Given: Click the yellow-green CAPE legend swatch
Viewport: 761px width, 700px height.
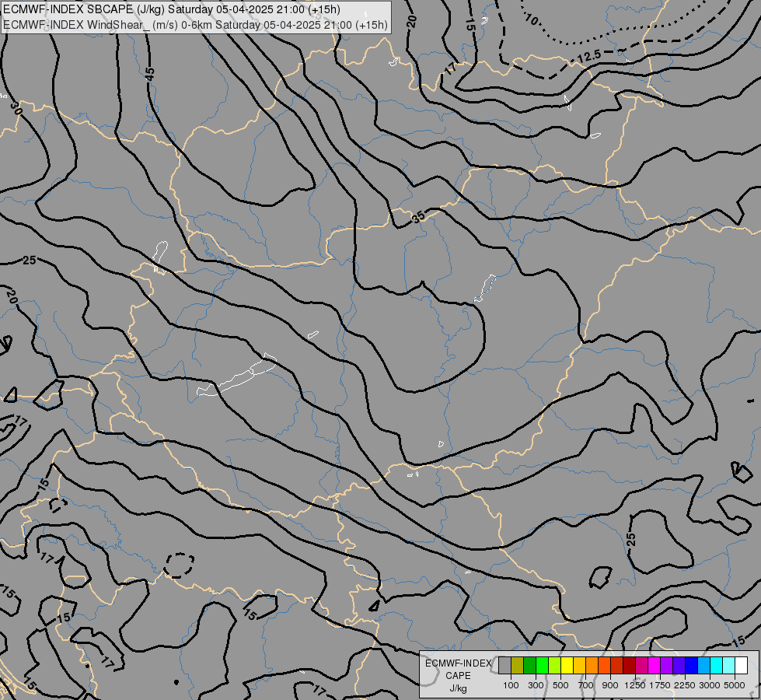Looking at the screenshot, I should pos(555,666).
